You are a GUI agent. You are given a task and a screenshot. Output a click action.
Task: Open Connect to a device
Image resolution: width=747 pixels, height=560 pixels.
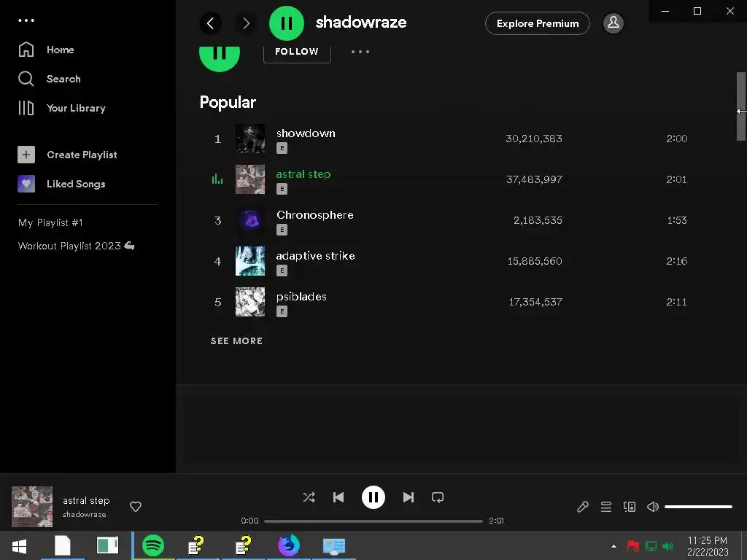click(630, 507)
